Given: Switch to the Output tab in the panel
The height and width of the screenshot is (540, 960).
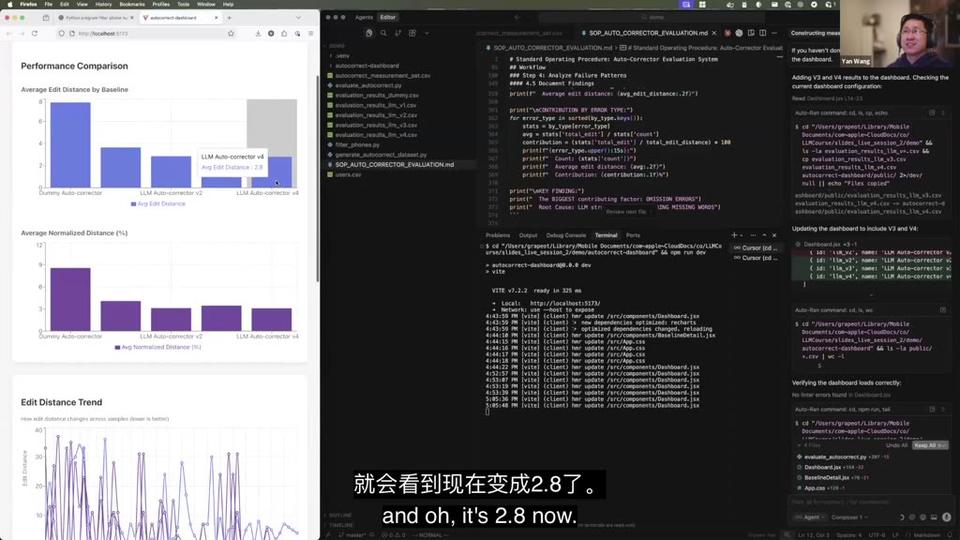Looking at the screenshot, I should click(x=528, y=235).
